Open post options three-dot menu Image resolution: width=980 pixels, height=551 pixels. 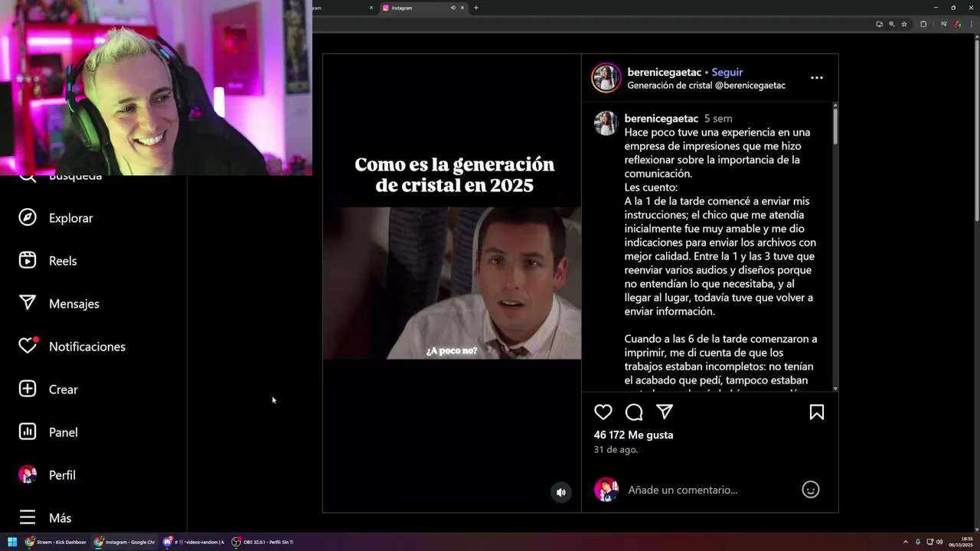(x=817, y=78)
